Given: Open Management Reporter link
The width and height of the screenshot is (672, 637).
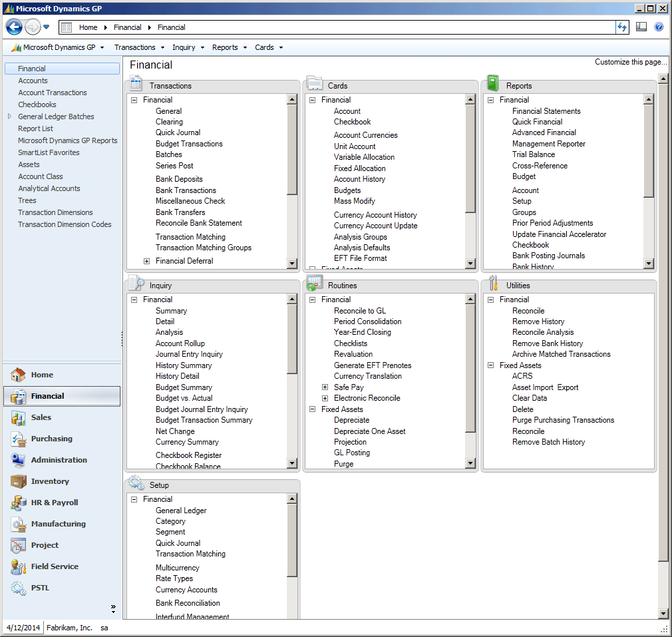Looking at the screenshot, I should [549, 144].
